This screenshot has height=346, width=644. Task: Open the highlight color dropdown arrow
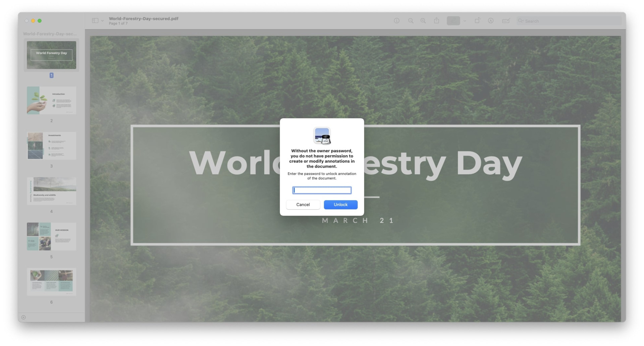[x=465, y=21]
